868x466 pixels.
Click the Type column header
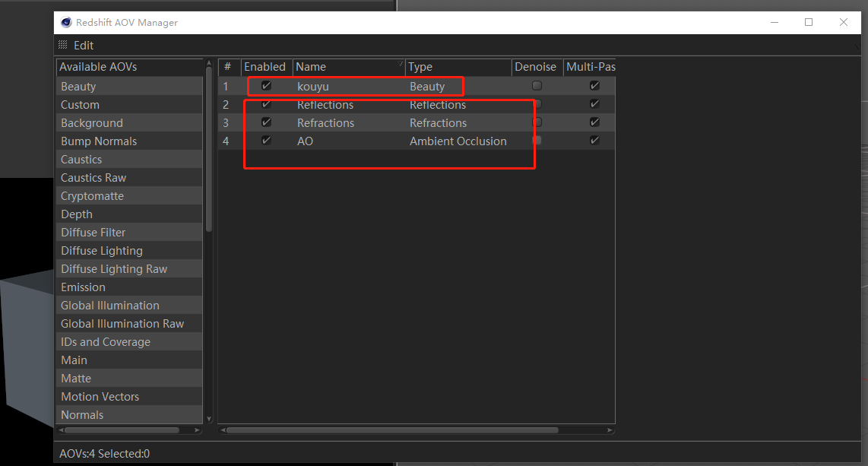tap(458, 67)
